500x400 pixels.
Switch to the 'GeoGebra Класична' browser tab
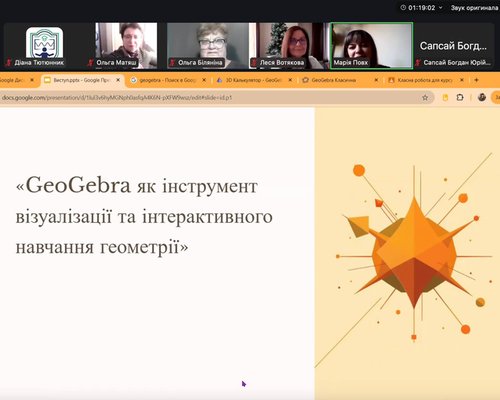coord(340,80)
